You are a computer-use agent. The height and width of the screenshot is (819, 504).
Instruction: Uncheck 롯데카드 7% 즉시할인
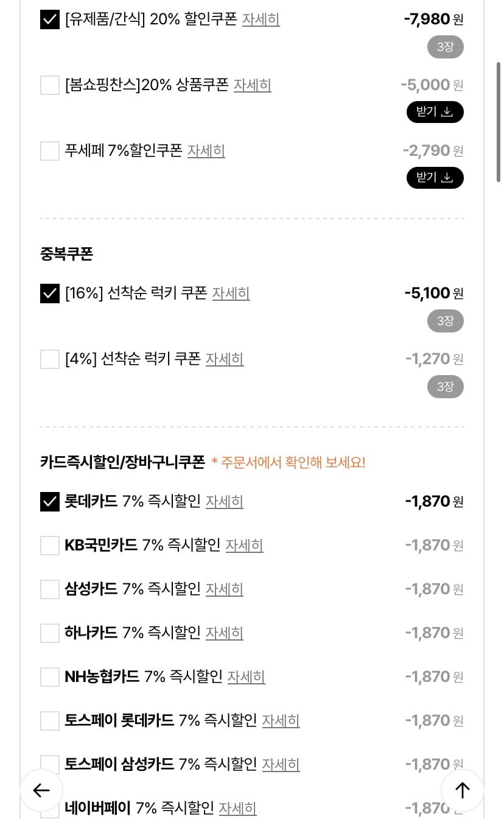tap(50, 502)
